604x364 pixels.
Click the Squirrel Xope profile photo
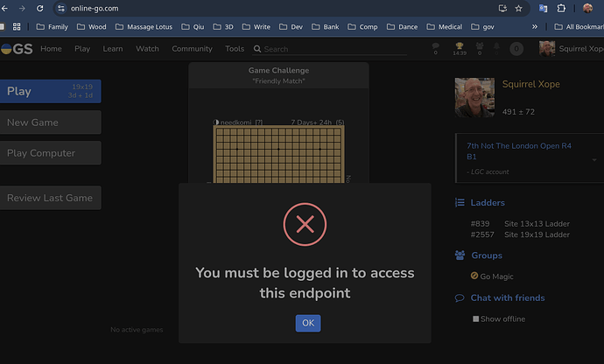474,97
